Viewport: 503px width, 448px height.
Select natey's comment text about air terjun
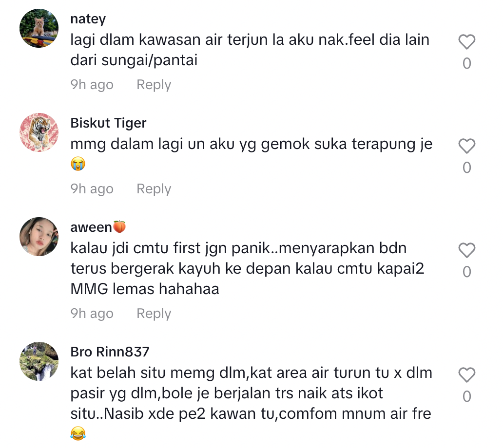[x=250, y=50]
